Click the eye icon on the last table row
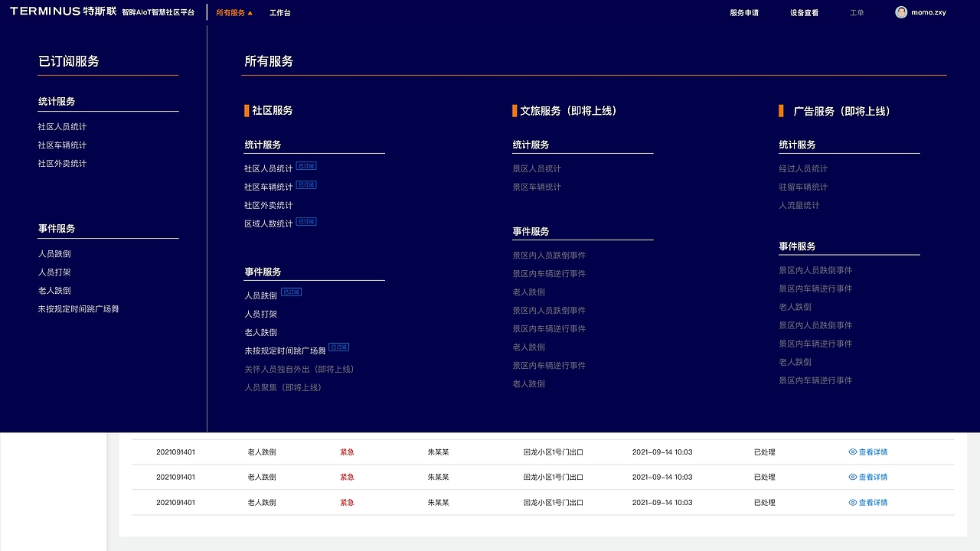Viewport: 980px width, 551px height. [852, 502]
